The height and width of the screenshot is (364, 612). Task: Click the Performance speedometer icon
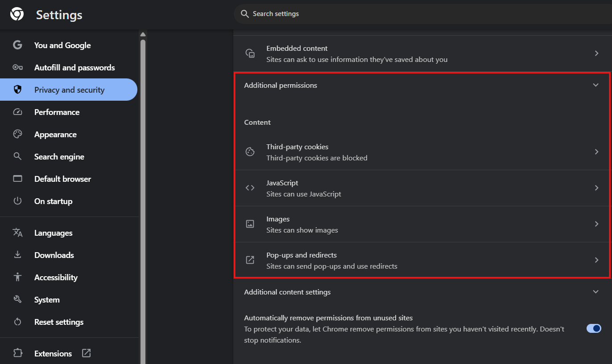[x=17, y=112]
